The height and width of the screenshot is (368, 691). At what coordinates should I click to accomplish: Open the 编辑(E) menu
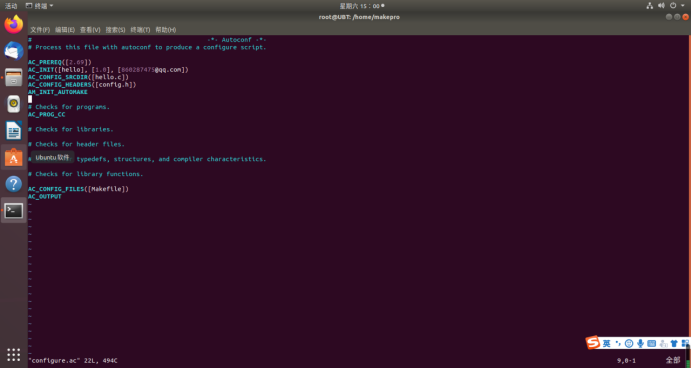[65, 30]
